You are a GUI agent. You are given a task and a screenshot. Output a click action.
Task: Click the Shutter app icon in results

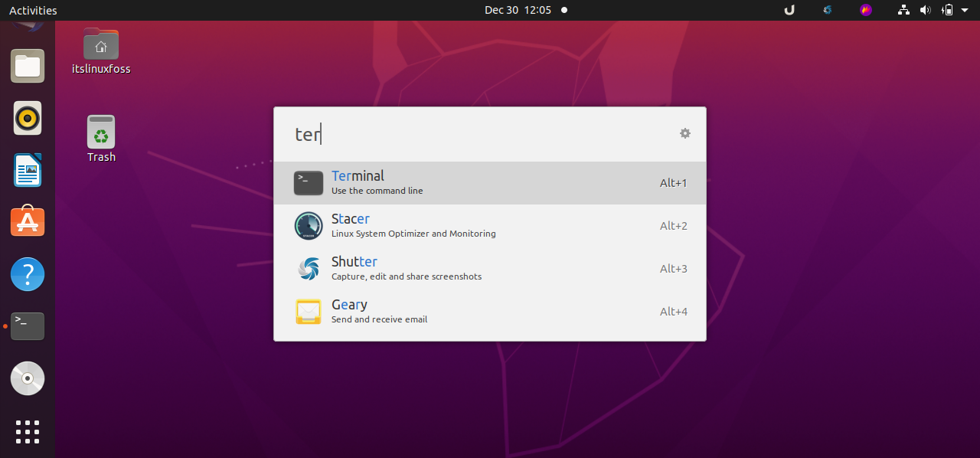(x=309, y=269)
